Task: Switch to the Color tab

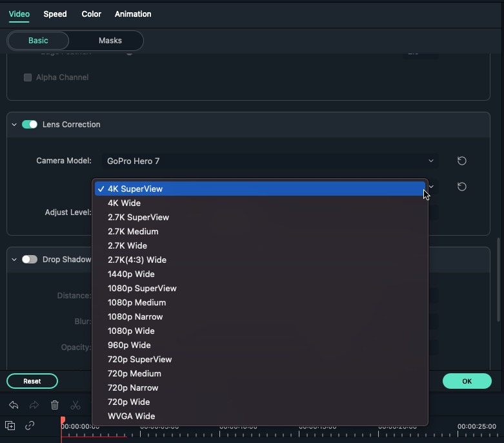Action: pos(92,14)
